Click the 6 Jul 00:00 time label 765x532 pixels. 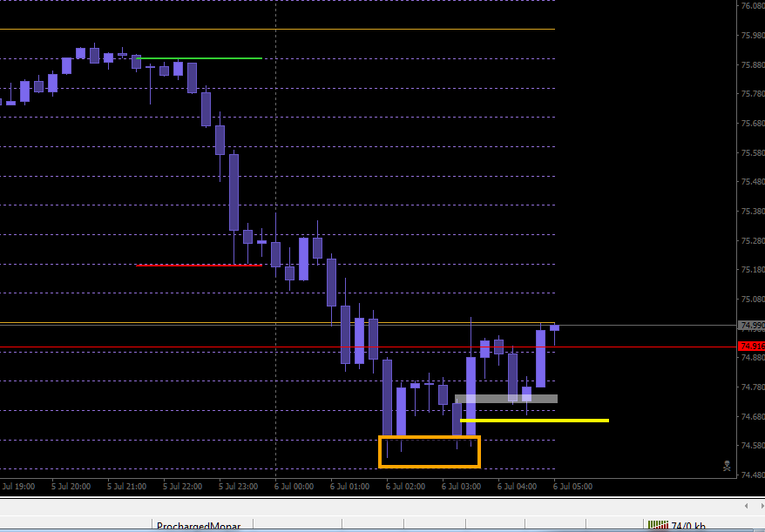point(294,487)
